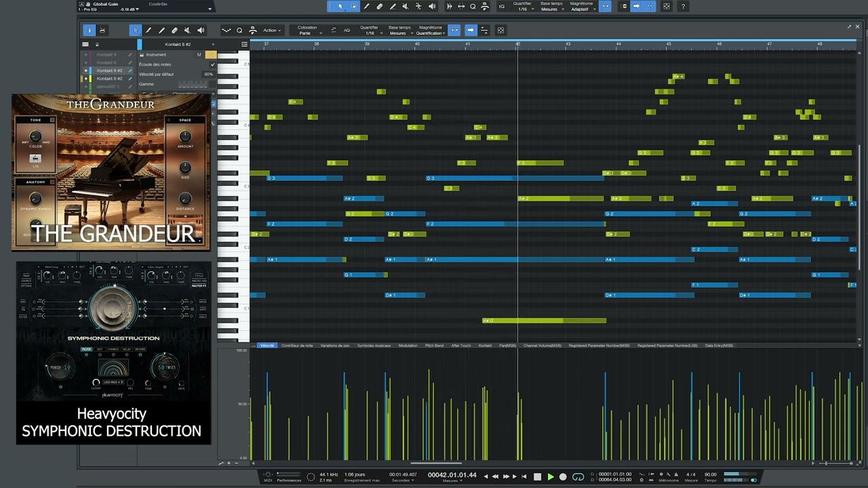Image resolution: width=868 pixels, height=488 pixels.
Task: Switch to drum editor view
Action: click(102, 30)
